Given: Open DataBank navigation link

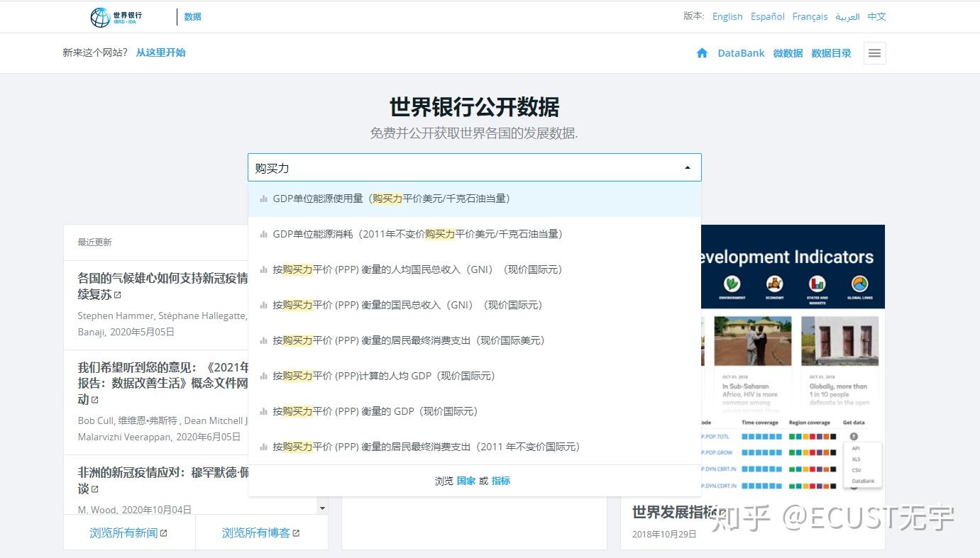Looking at the screenshot, I should [x=741, y=53].
